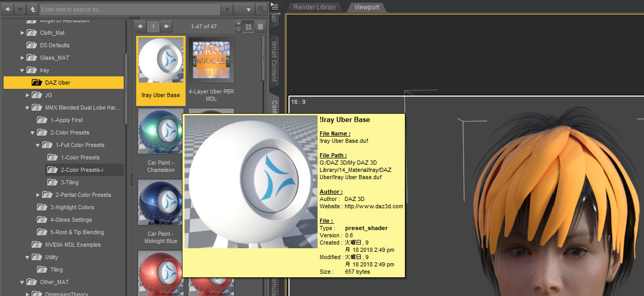The image size is (644, 296).
Task: Switch to list view
Action: pyautogui.click(x=260, y=26)
